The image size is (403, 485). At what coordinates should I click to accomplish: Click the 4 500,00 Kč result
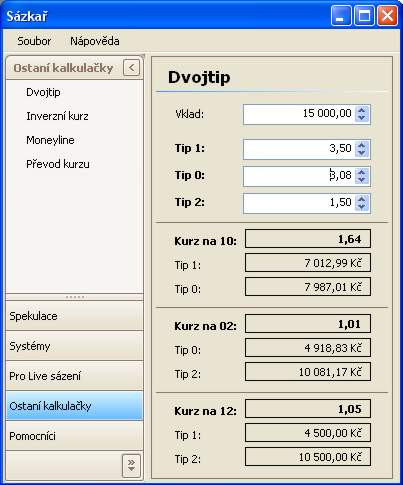[308, 433]
